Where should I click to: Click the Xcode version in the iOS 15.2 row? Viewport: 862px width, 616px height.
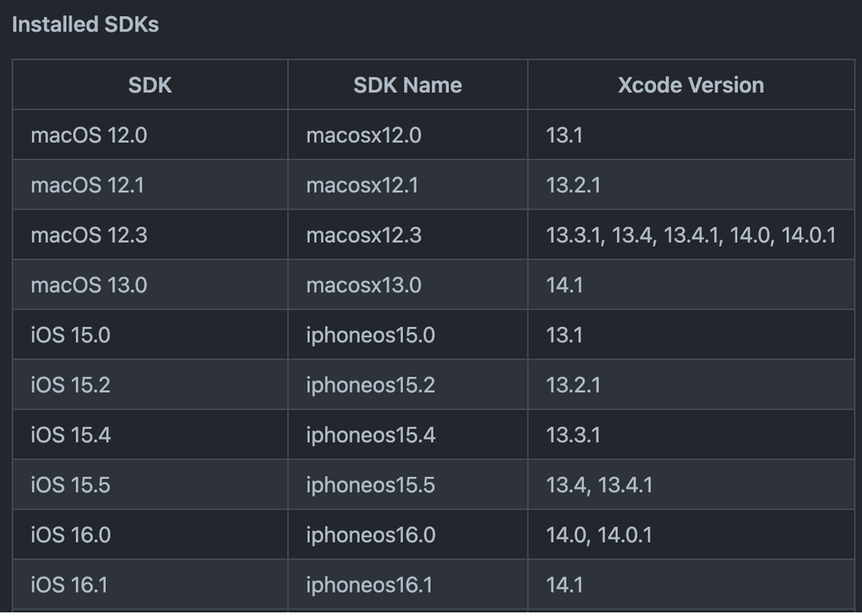(691, 385)
